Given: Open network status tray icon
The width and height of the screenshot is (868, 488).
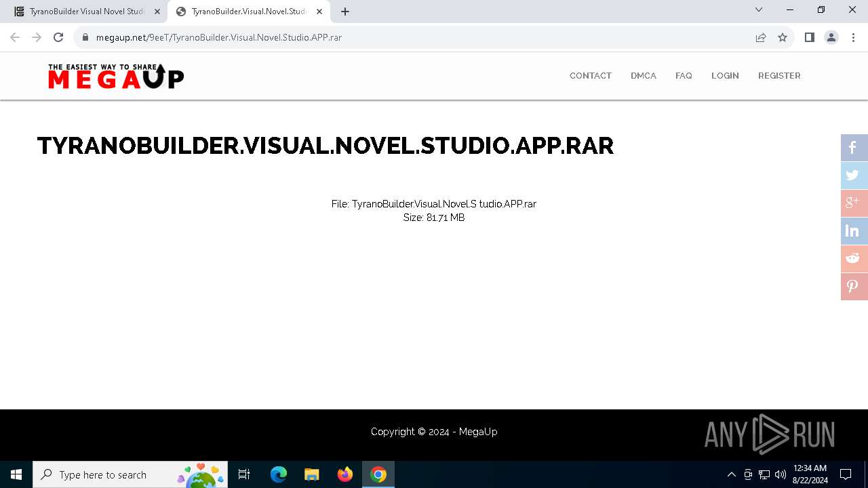Looking at the screenshot, I should [764, 474].
